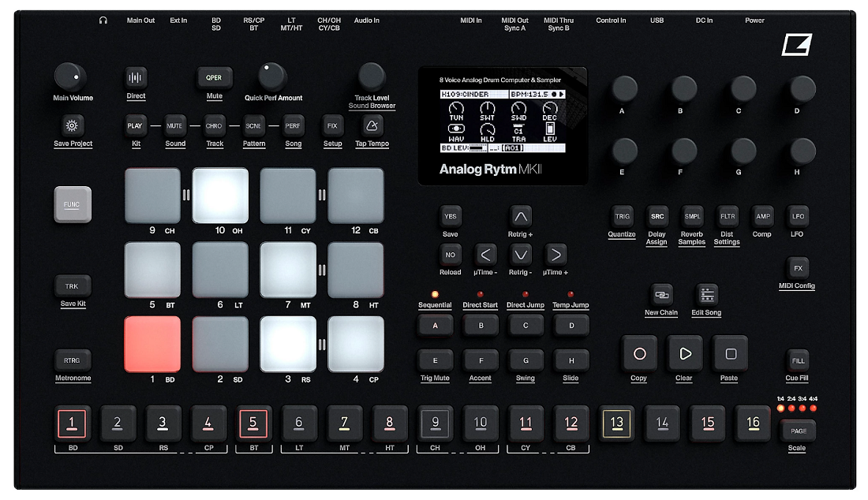868x500 pixels.
Task: Click the New Chain button
Action: click(661, 295)
